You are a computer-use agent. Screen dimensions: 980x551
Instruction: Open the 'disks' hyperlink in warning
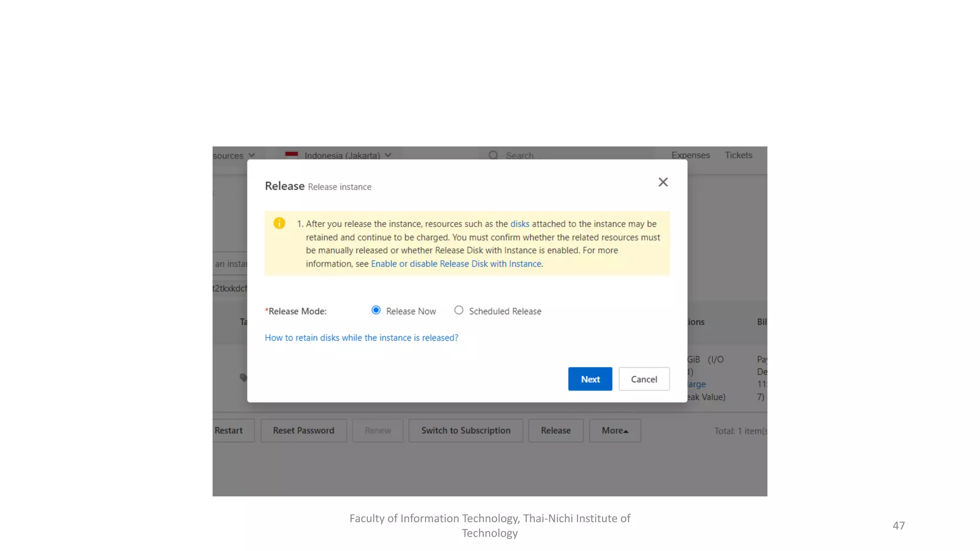pos(520,224)
